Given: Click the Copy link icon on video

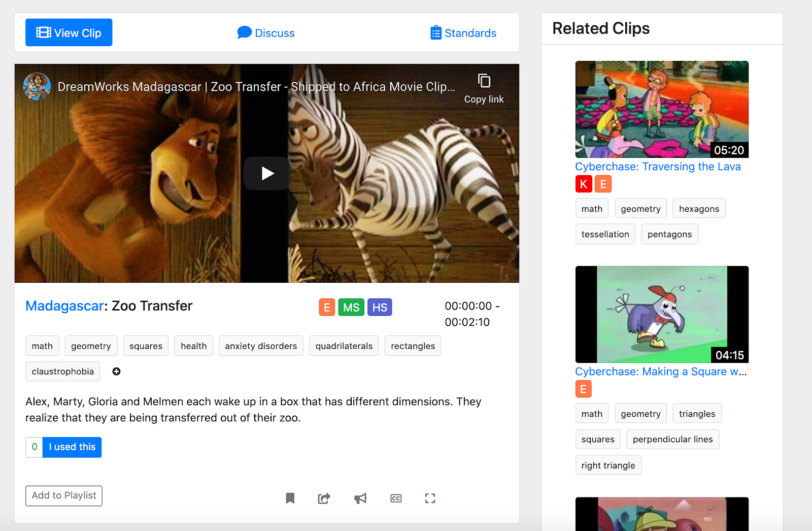Looking at the screenshot, I should click(484, 81).
